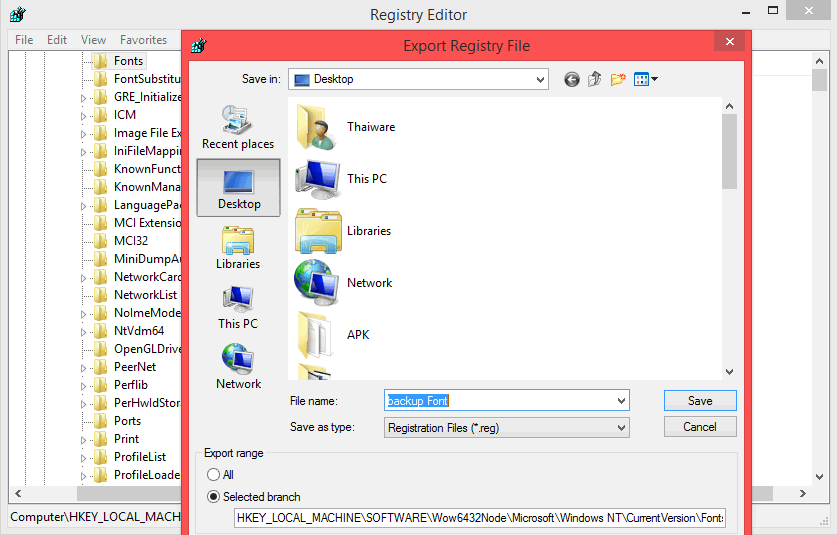838x535 pixels.
Task: Expand the LanguagePack tree node
Action: (x=83, y=206)
